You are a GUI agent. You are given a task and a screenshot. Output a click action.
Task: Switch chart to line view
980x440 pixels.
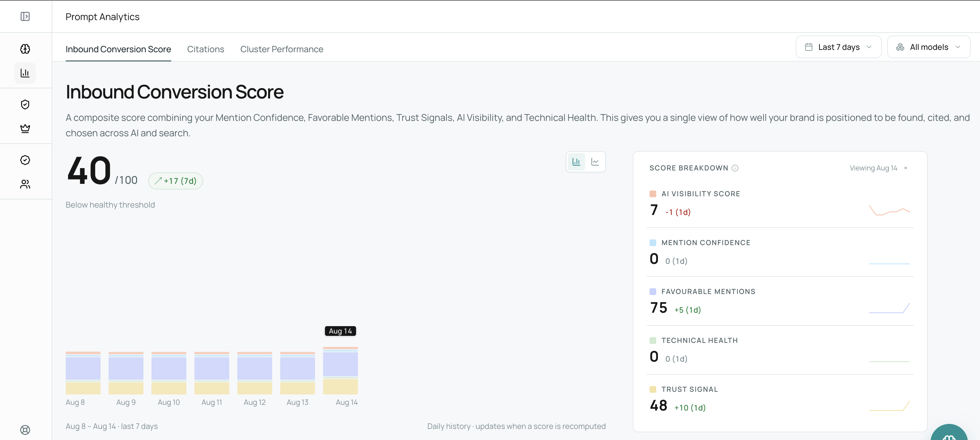(x=595, y=162)
